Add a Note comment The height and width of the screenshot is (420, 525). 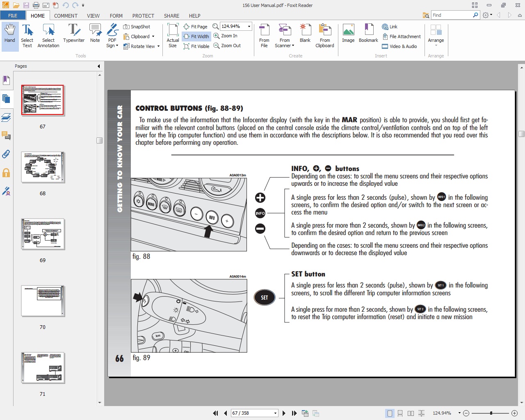(95, 34)
